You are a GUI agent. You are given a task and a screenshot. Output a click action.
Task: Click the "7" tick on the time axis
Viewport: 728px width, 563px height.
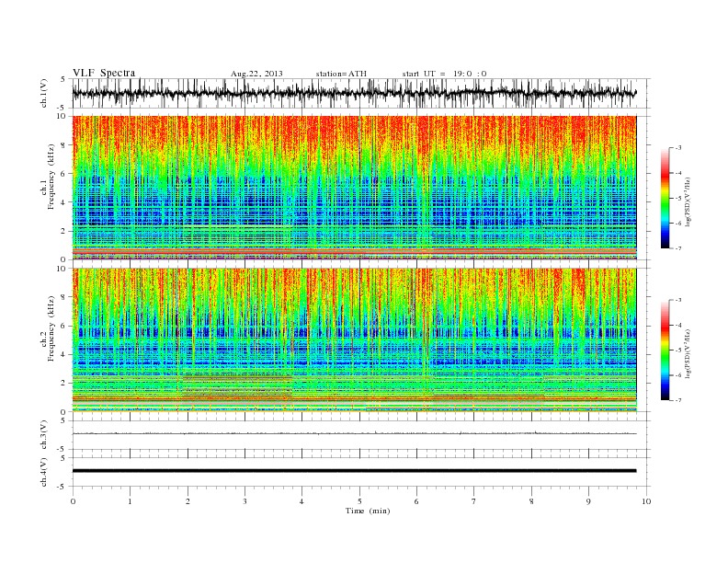[x=474, y=501]
